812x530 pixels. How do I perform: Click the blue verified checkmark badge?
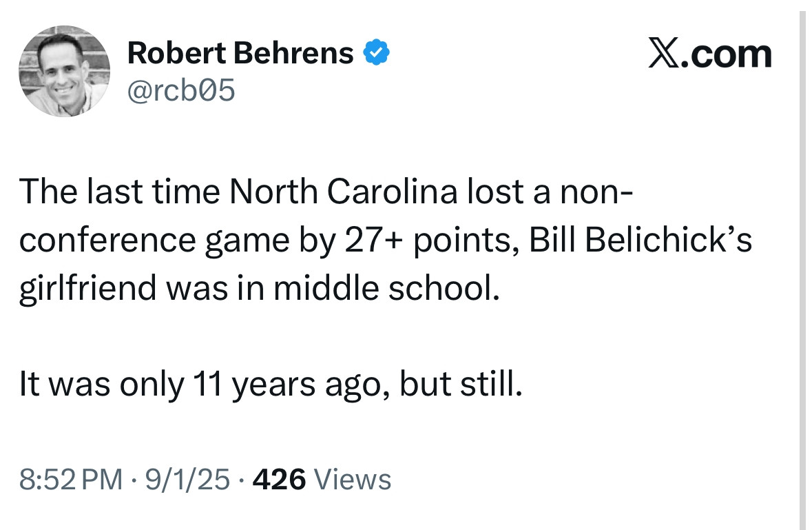tap(377, 52)
